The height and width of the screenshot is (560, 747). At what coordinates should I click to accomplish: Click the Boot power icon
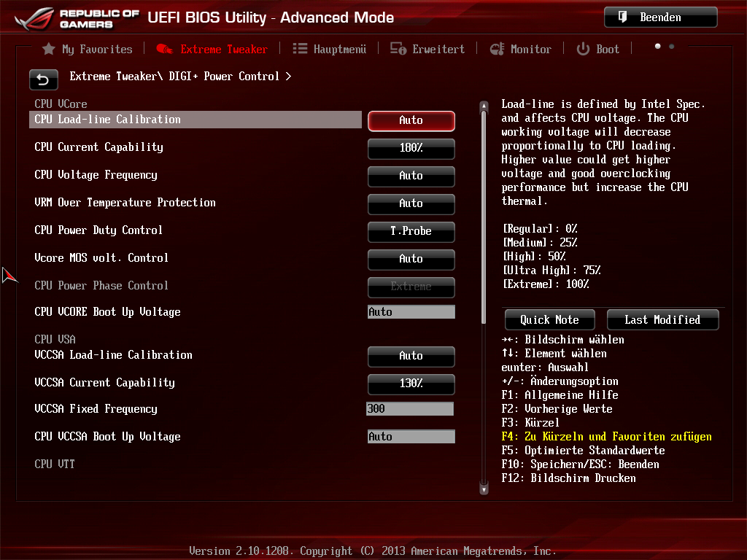[x=583, y=50]
